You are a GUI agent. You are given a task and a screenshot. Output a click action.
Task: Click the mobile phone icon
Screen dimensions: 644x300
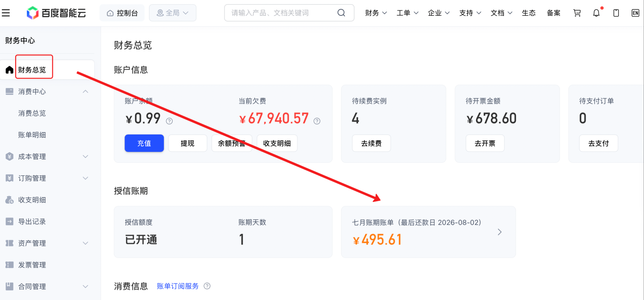[616, 13]
